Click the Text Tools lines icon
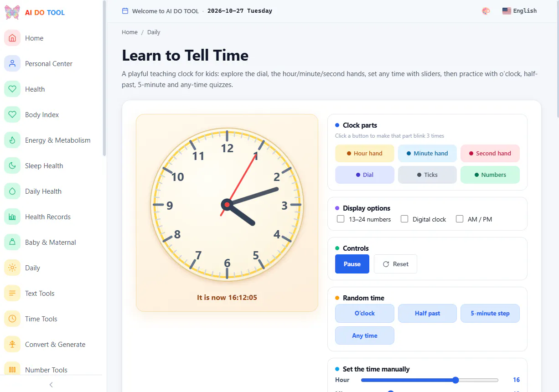Image resolution: width=559 pixels, height=392 pixels. pyautogui.click(x=12, y=294)
